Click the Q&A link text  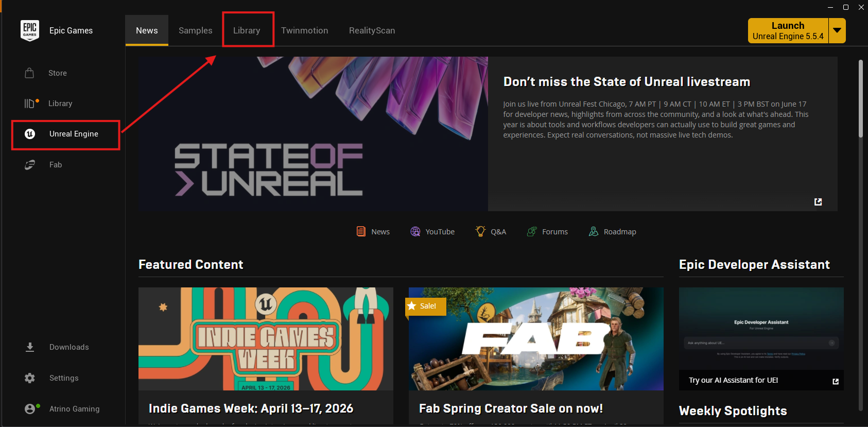[498, 232]
